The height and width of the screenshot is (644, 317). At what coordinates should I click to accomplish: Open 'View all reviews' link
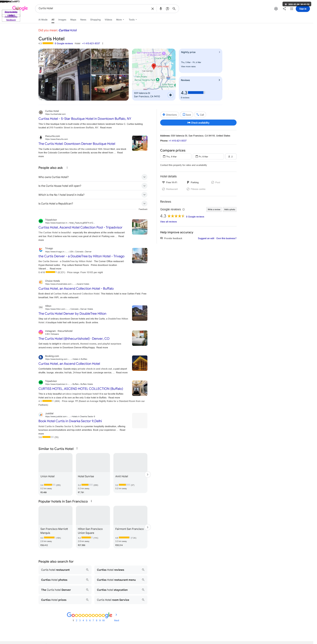[168, 222]
